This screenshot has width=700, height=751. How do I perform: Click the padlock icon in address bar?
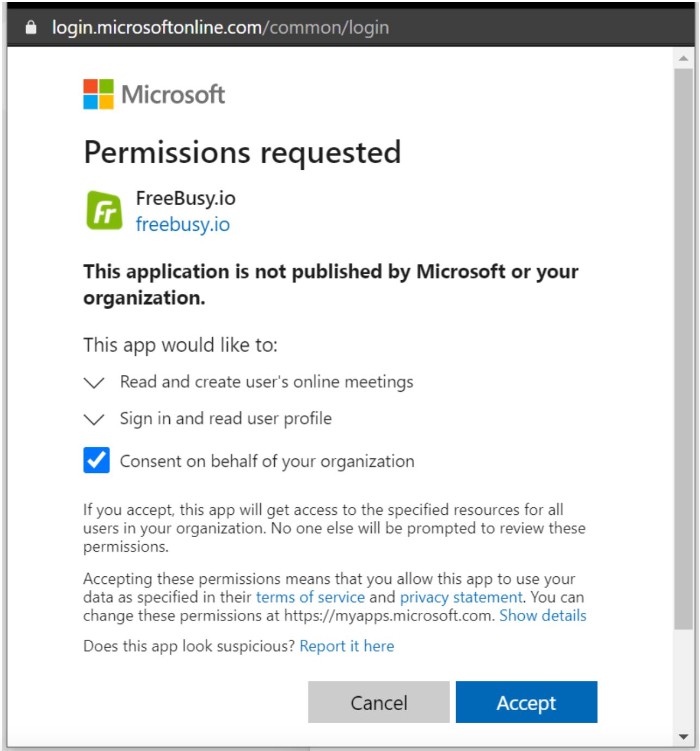pyautogui.click(x=31, y=27)
